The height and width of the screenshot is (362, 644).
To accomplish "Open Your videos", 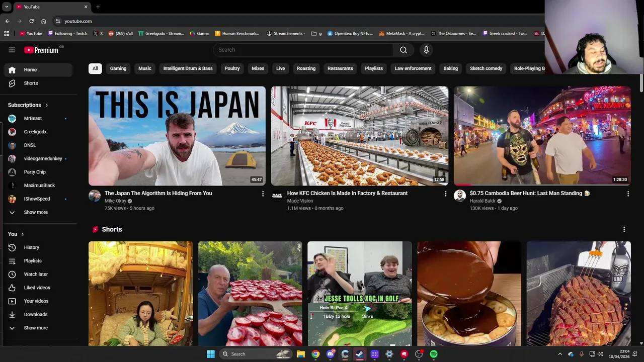I will (x=39, y=301).
